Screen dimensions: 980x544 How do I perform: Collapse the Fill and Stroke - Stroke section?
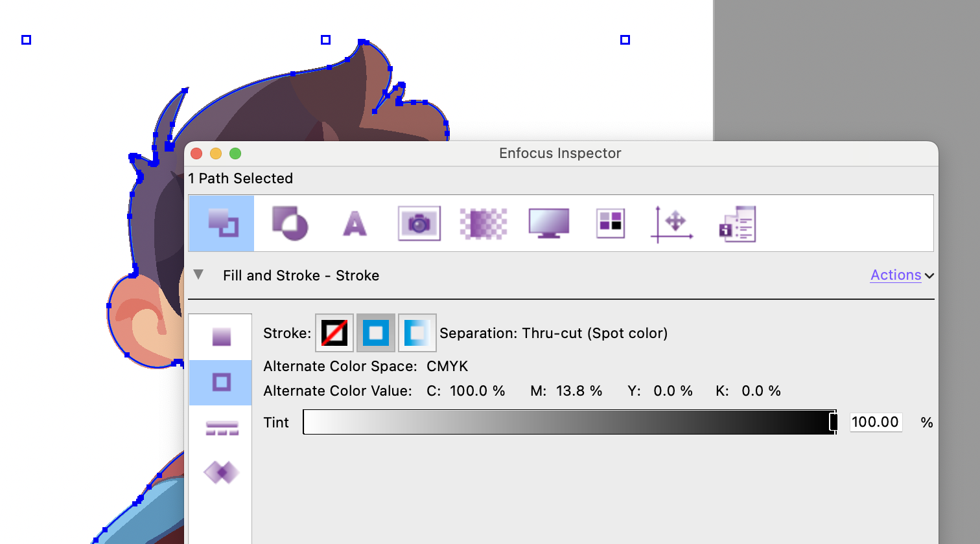pyautogui.click(x=199, y=275)
